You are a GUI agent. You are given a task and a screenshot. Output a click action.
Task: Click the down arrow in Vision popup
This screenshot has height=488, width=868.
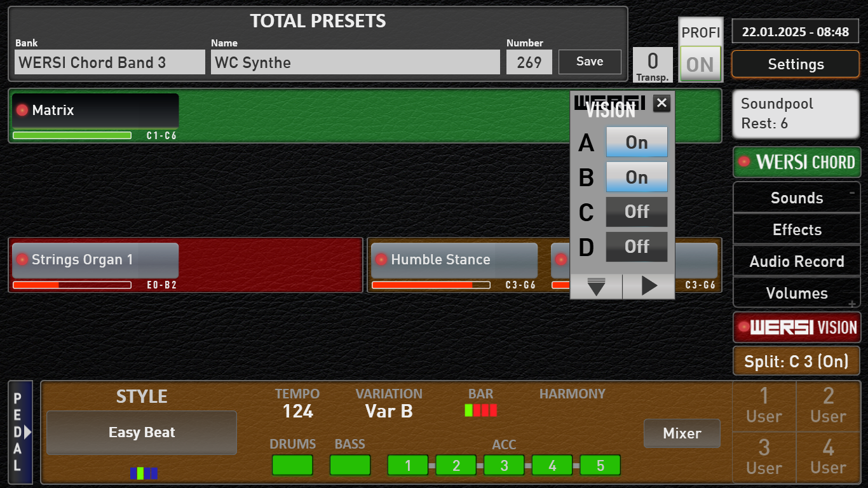click(x=596, y=287)
